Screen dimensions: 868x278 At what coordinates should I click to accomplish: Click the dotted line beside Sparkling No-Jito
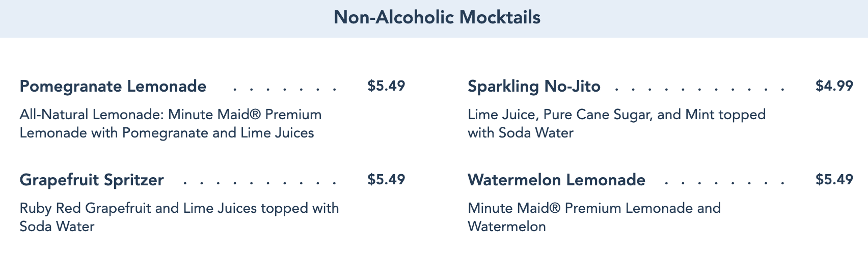tap(699, 89)
